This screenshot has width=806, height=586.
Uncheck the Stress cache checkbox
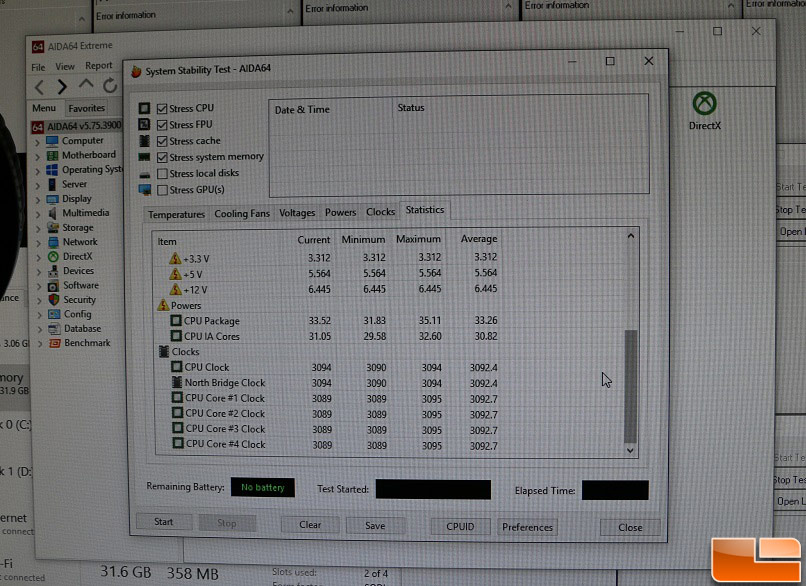tap(162, 141)
